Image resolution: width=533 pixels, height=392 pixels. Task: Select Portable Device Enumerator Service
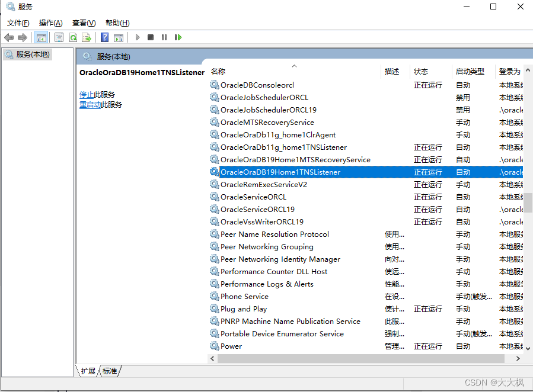(x=366, y=333)
